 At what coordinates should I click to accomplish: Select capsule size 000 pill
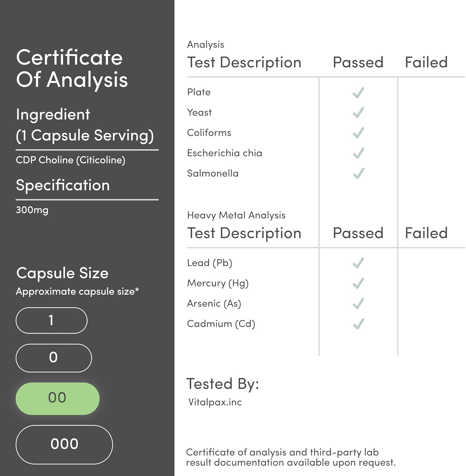tap(64, 444)
